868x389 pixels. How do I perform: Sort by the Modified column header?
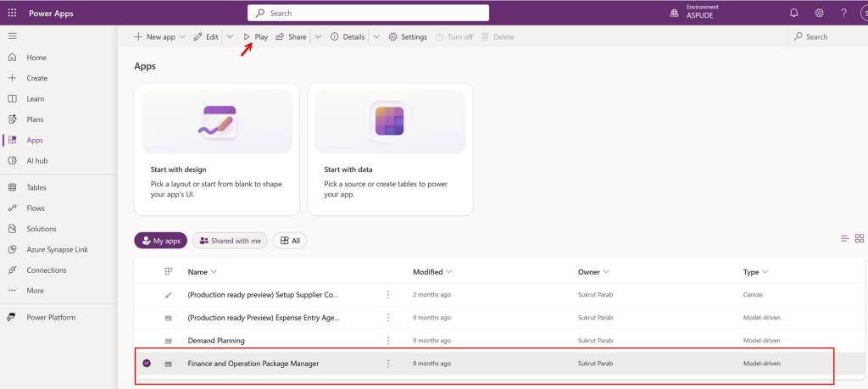431,272
